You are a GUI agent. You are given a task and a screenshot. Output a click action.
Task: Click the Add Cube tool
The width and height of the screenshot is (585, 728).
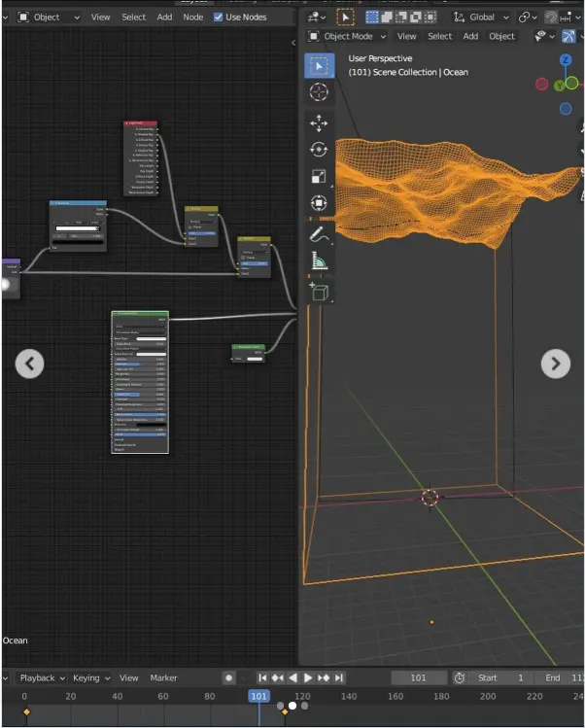(x=319, y=291)
